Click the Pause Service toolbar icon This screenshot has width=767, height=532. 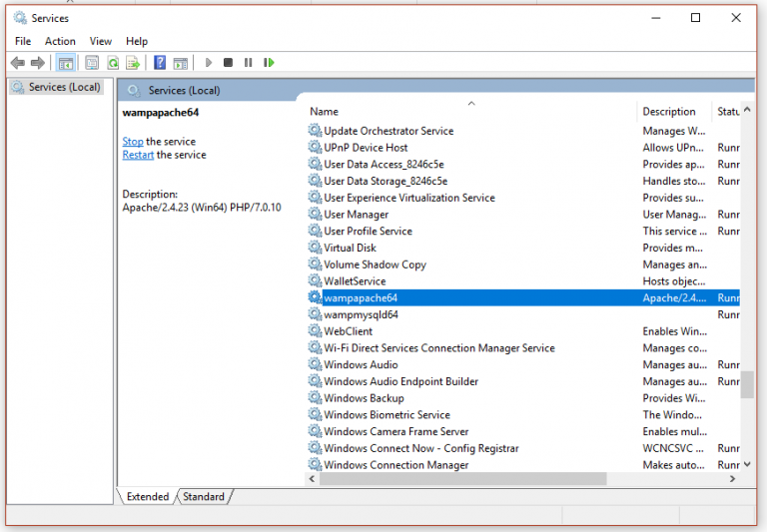pyautogui.click(x=248, y=63)
